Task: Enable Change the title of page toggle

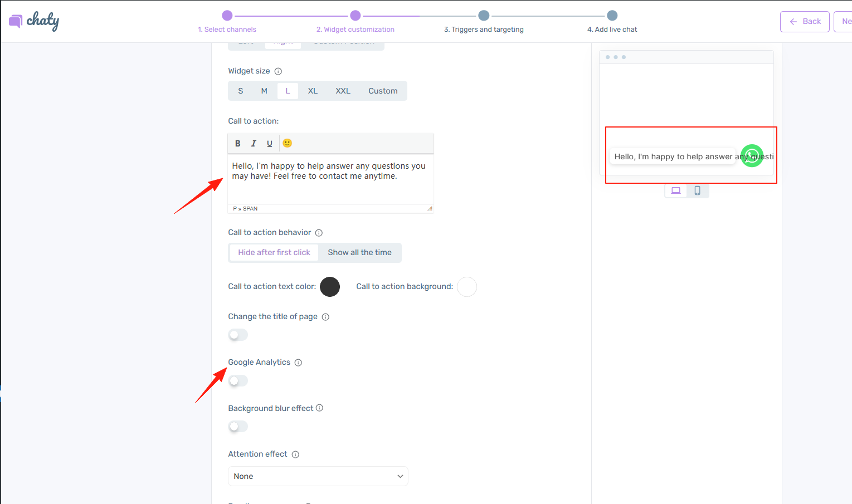Action: coord(238,335)
